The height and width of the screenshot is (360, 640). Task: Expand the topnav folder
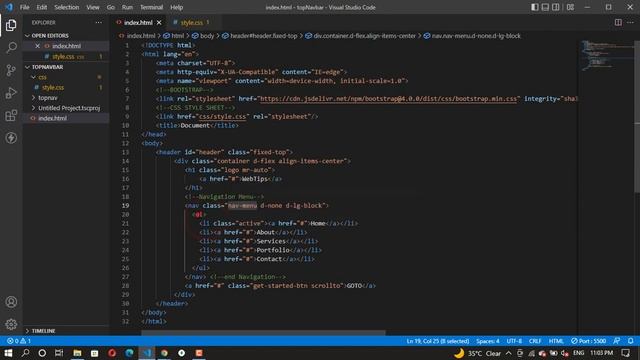(48, 98)
